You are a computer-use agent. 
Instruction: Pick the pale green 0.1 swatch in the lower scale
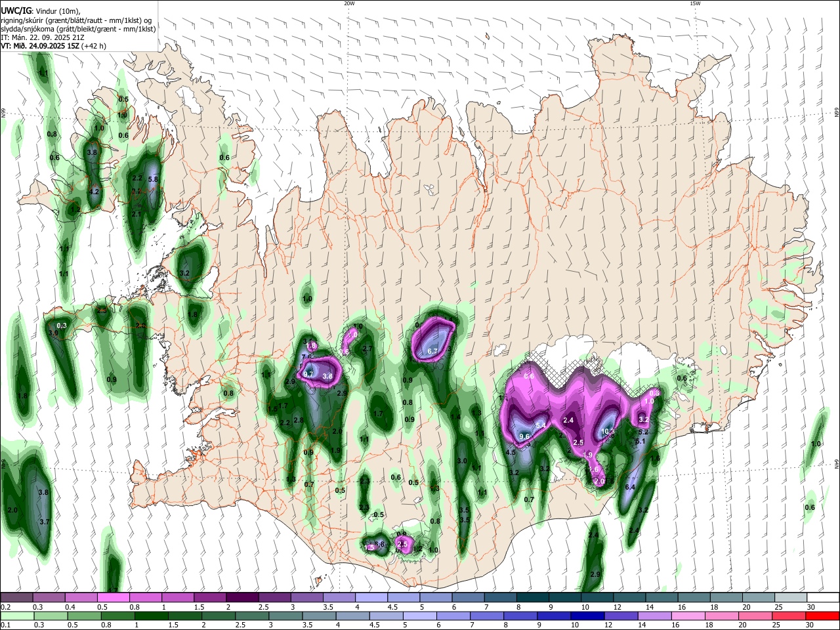pos(16,616)
